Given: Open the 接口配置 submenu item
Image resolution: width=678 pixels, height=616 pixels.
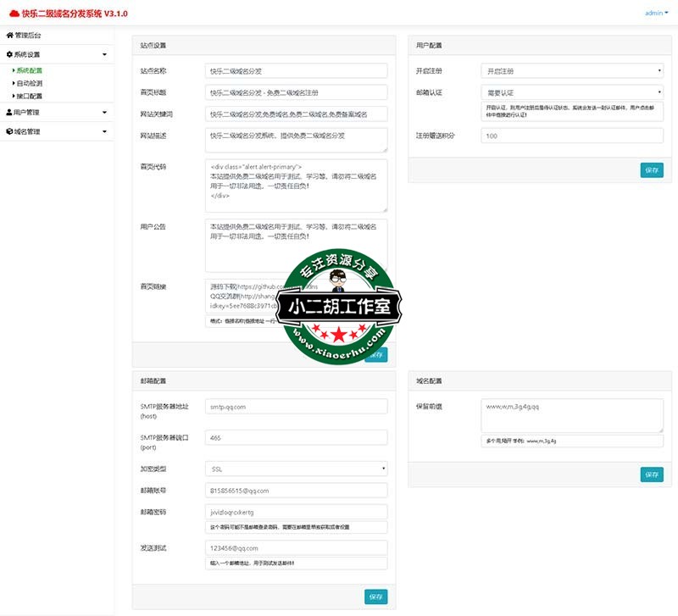Looking at the screenshot, I should click(x=30, y=96).
